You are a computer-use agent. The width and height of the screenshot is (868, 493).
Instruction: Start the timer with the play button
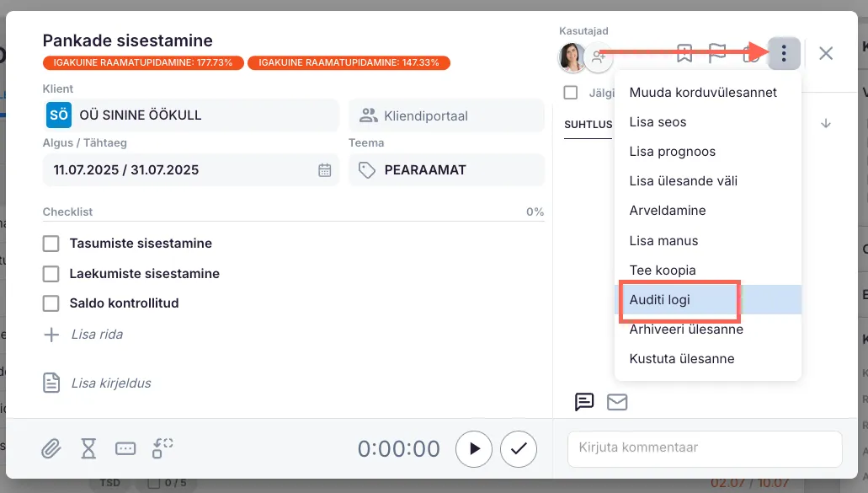coord(474,449)
